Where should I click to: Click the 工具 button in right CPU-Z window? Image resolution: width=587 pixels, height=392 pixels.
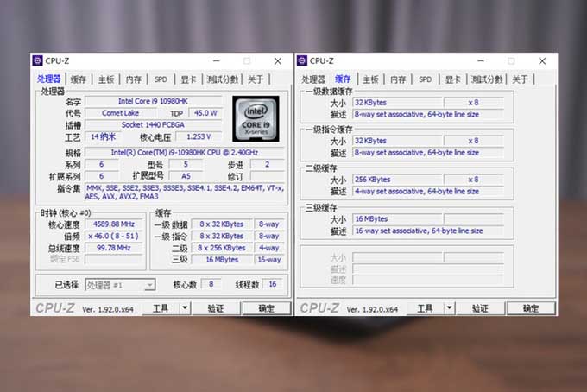pos(426,308)
